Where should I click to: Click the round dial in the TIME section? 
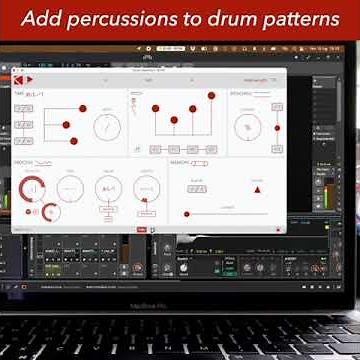(107, 127)
